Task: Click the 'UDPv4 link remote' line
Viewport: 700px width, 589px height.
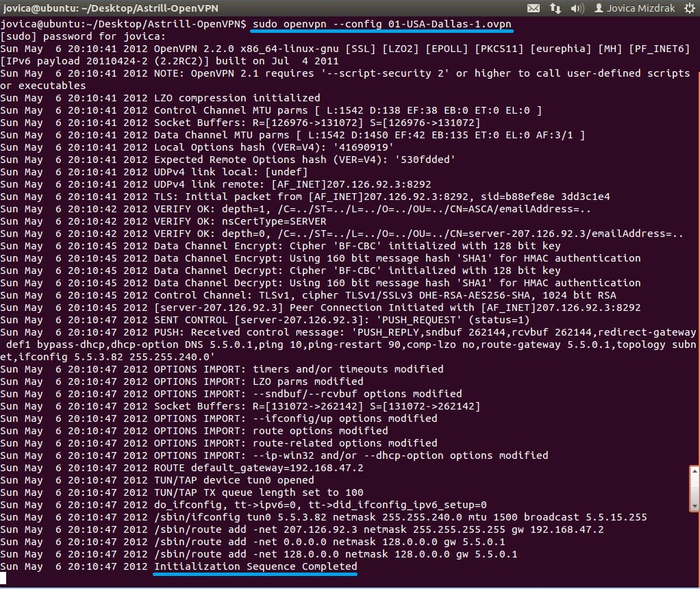Action: tap(216, 184)
